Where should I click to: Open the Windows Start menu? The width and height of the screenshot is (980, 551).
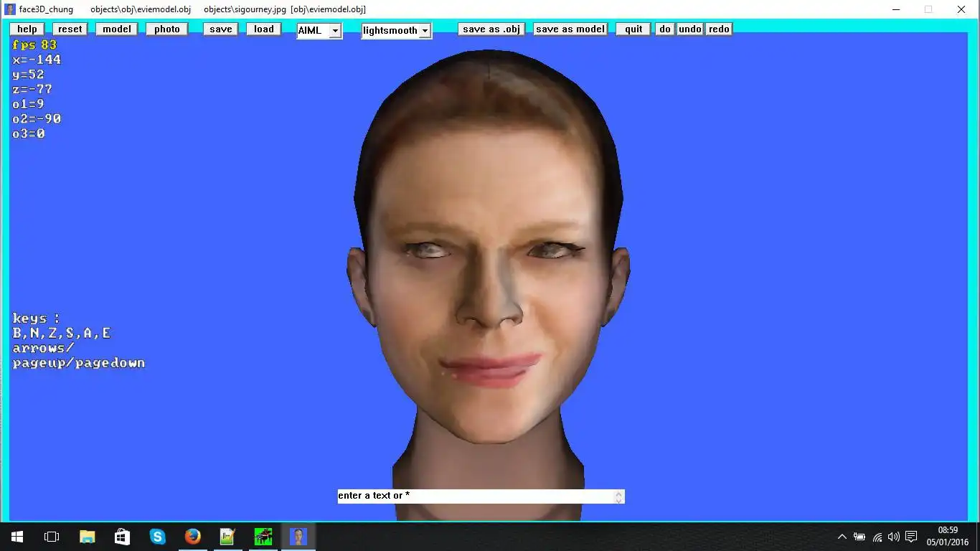(17, 537)
